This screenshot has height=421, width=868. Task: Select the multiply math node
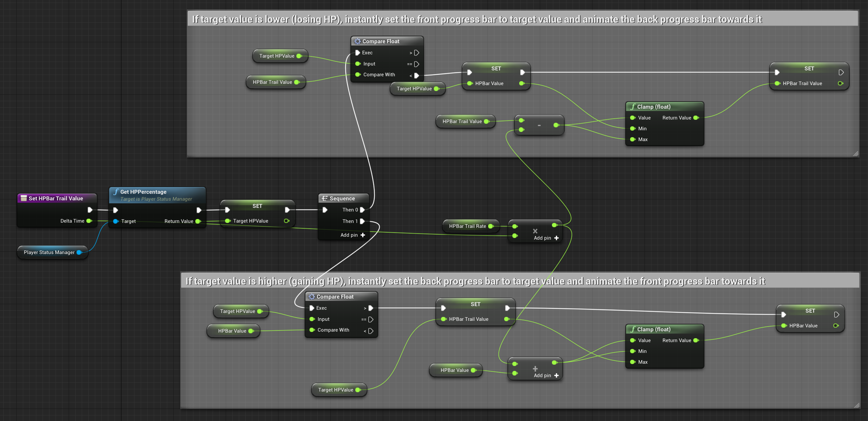[x=535, y=231]
